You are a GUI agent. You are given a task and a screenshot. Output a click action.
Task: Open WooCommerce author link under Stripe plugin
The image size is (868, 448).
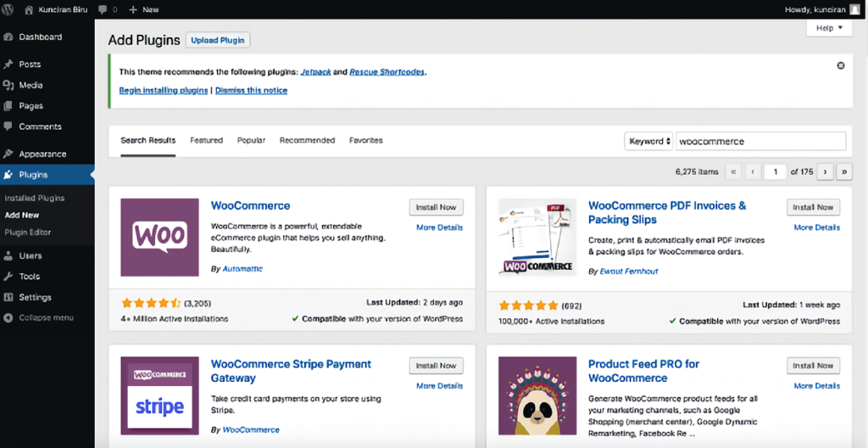(251, 429)
